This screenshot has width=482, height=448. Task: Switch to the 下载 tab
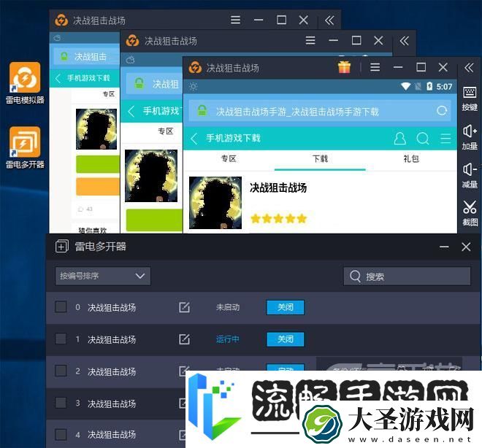click(320, 159)
